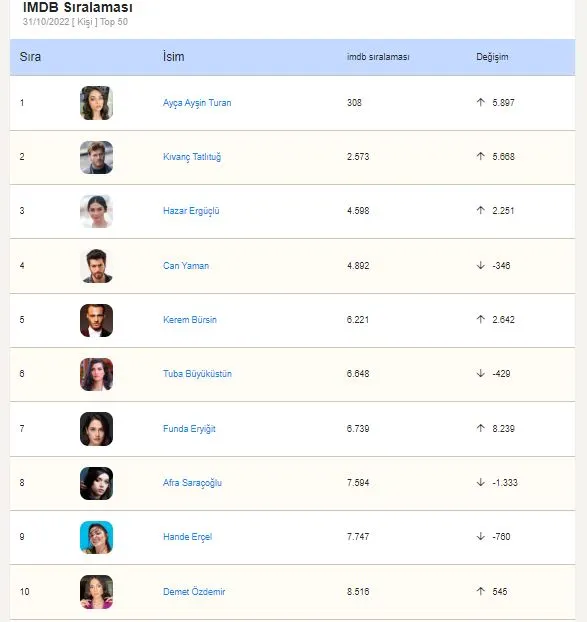Click Kerem Bürsin's portrait image
Screen dimensions: 587x622
point(96,320)
